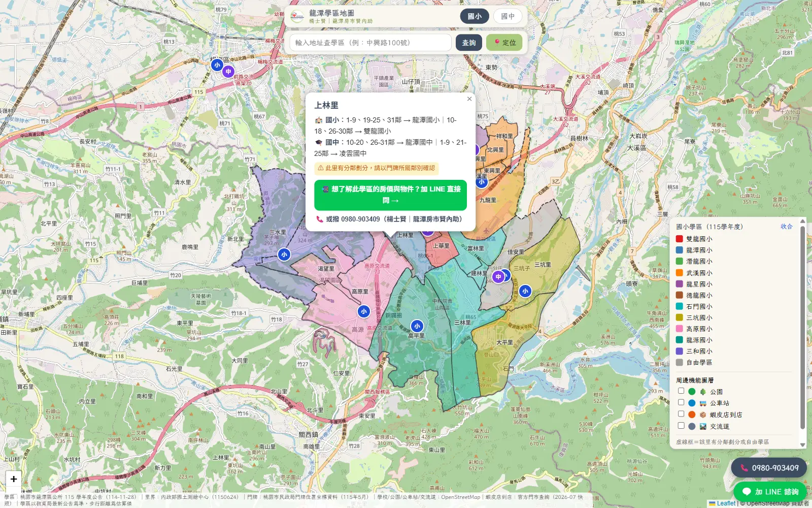
Task: Click the 三坑里 district label on map
Action: 543,265
